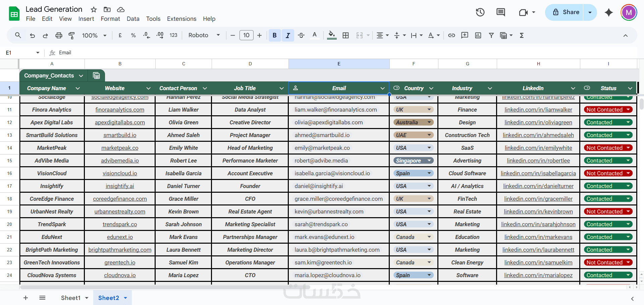Collapse the toolbar with the chevron
The image size is (644, 305).
pos(626,36)
